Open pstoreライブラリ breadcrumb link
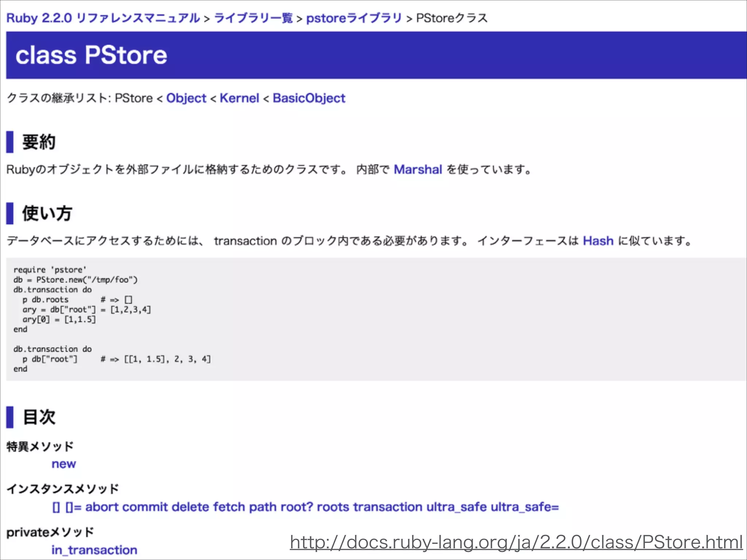This screenshot has width=747, height=560. [354, 18]
